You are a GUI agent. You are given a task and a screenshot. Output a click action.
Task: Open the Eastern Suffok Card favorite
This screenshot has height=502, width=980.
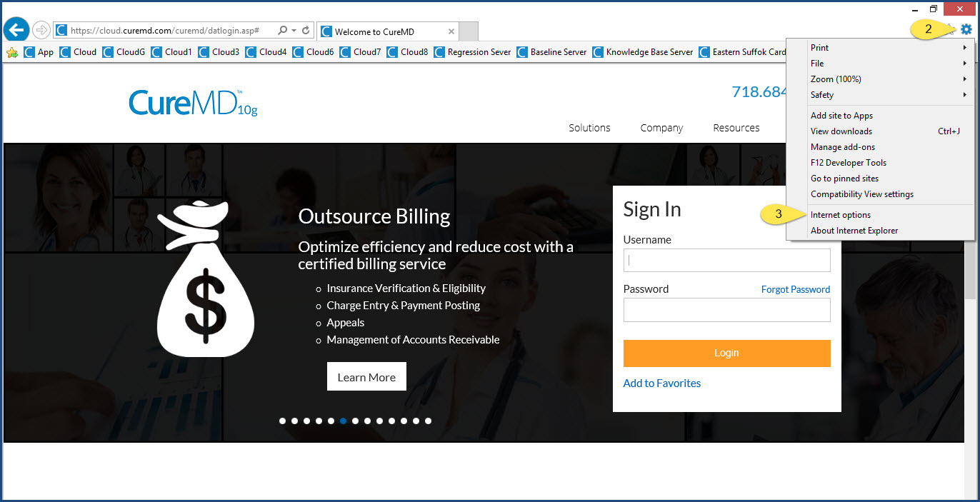coord(742,52)
